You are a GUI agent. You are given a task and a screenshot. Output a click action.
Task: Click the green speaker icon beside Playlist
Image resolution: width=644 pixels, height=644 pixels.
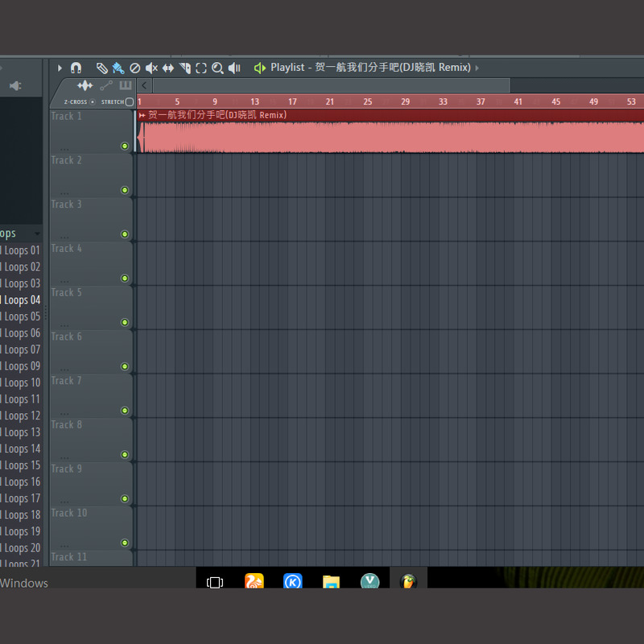(259, 68)
